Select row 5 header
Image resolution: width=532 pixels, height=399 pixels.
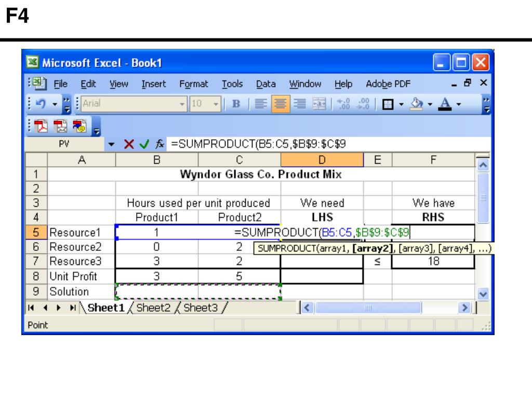point(36,232)
